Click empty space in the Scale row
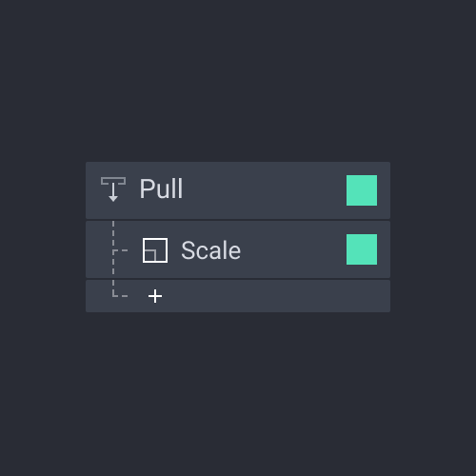Image resolution: width=476 pixels, height=476 pixels. coord(292,249)
